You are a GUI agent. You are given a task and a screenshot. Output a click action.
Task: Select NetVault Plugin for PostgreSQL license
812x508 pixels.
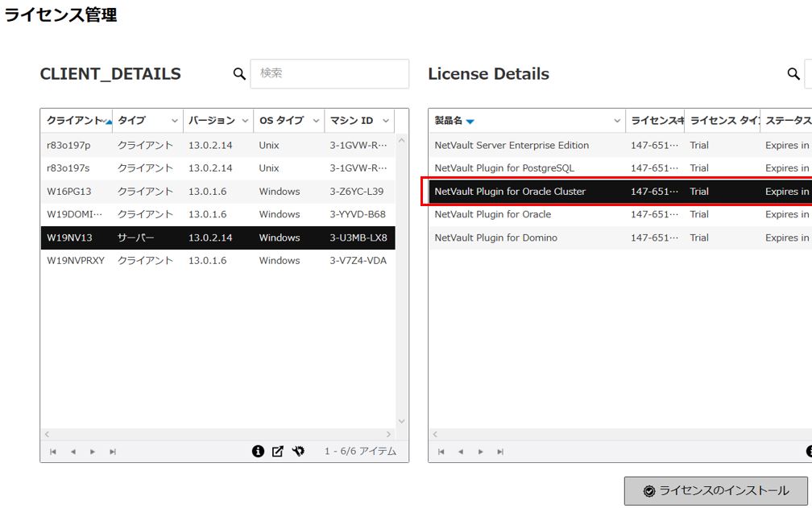[x=620, y=168]
